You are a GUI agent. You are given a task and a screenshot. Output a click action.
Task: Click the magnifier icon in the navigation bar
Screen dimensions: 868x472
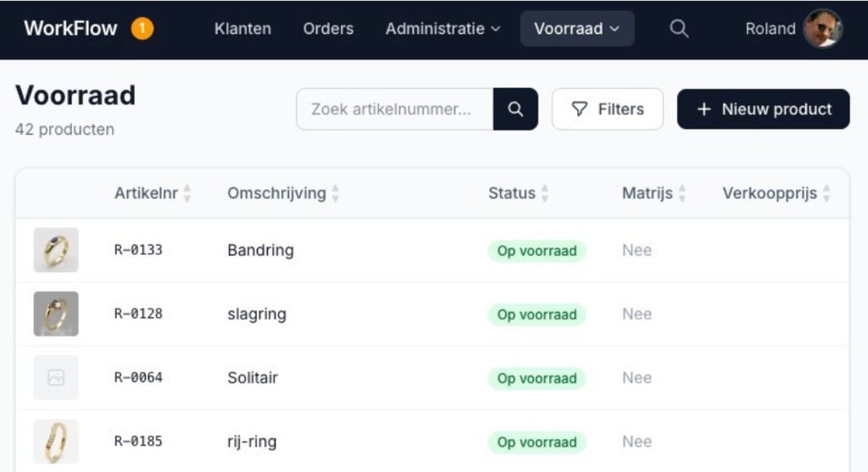(x=678, y=28)
